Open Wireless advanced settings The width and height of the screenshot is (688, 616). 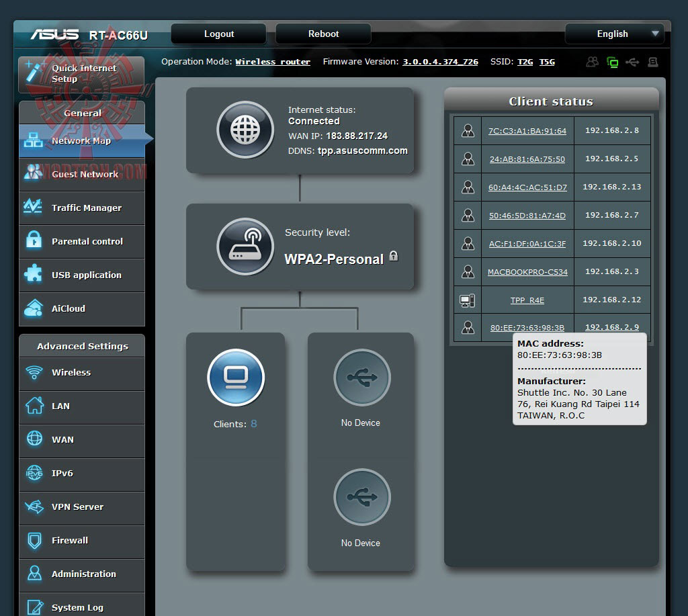pyautogui.click(x=81, y=373)
